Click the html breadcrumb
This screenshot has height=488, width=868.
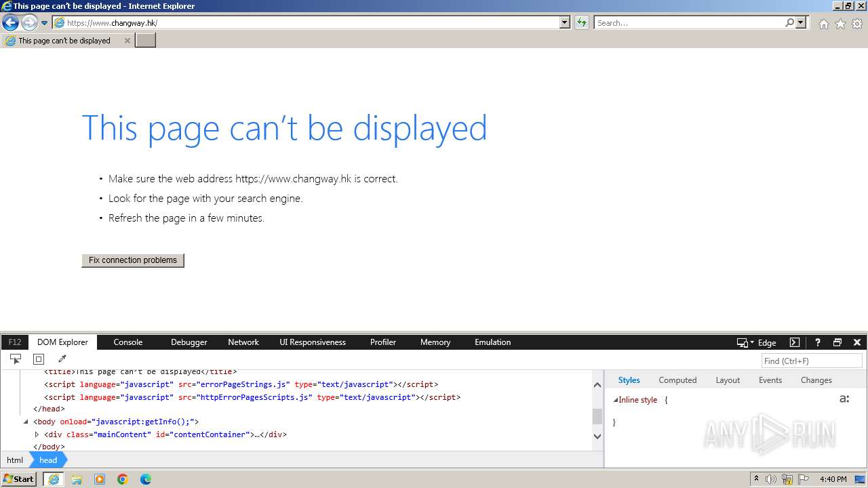coord(15,460)
